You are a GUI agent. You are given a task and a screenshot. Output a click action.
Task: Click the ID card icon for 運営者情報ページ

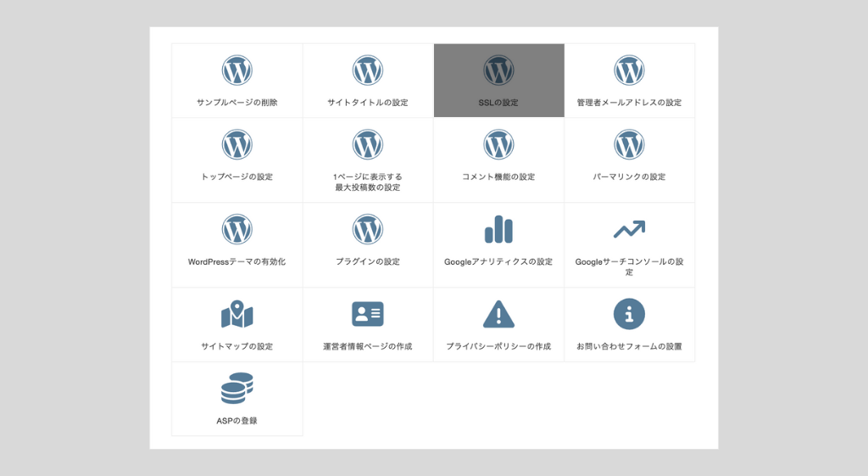(368, 314)
